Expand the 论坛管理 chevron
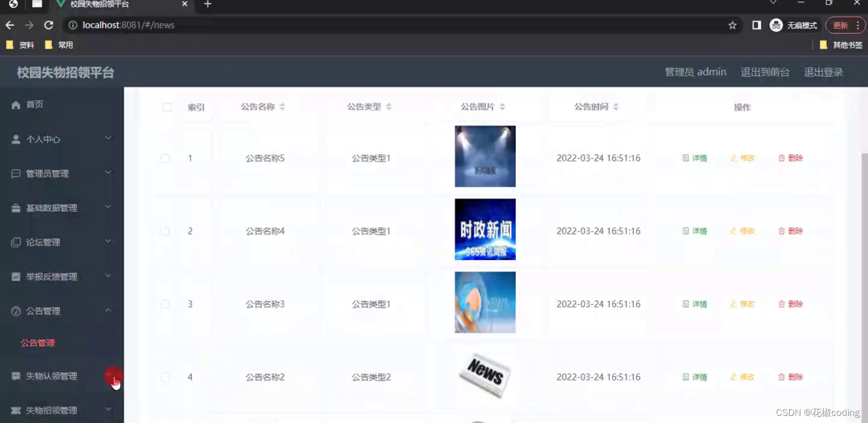Viewport: 868px width, 423px height. [x=108, y=241]
